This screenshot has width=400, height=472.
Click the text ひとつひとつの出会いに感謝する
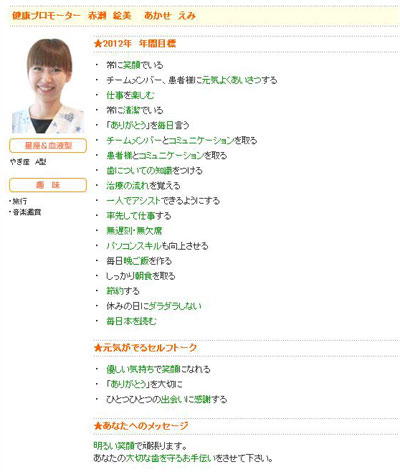(166, 399)
